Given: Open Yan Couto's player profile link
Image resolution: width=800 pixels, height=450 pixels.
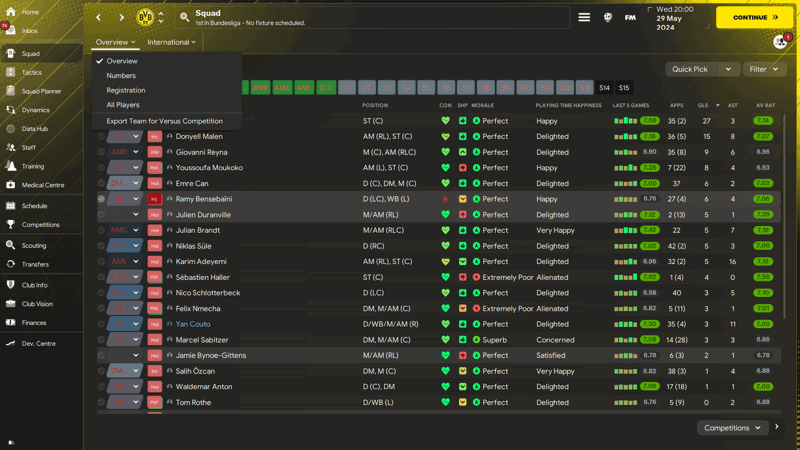Looking at the screenshot, I should [x=193, y=324].
